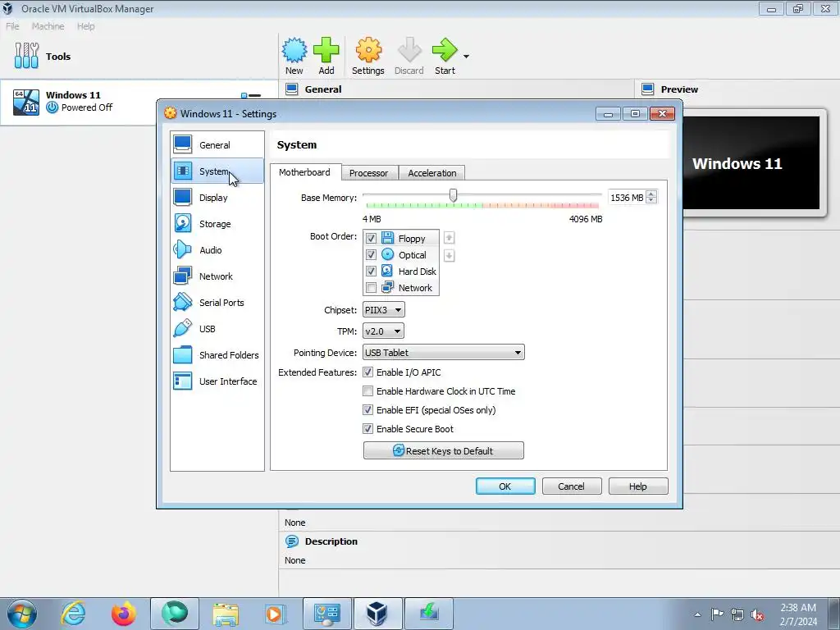Open Pointing Device USB Tablet dropdown
Image resolution: width=840 pixels, height=630 pixels.
444,353
